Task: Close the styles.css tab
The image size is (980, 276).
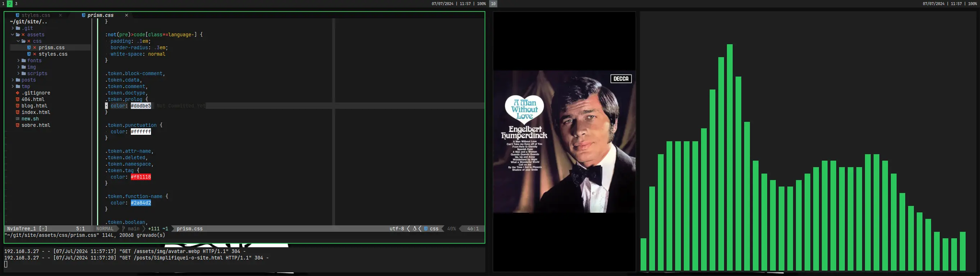Action: (x=60, y=15)
